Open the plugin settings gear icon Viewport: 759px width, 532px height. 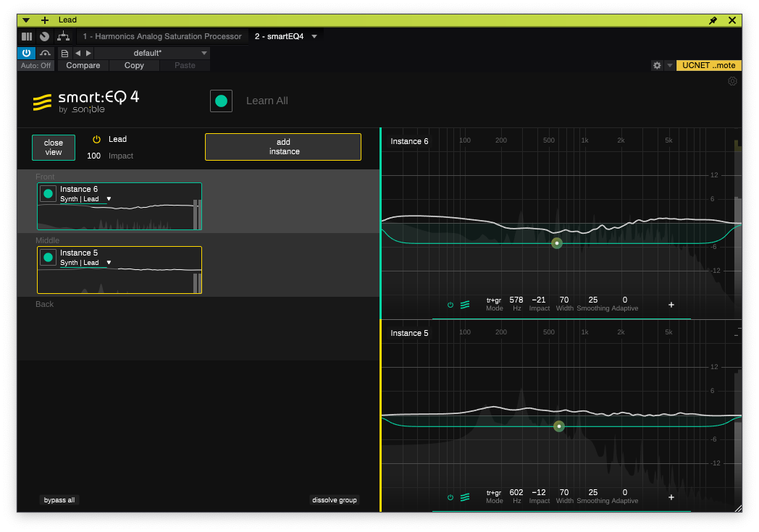tap(657, 65)
